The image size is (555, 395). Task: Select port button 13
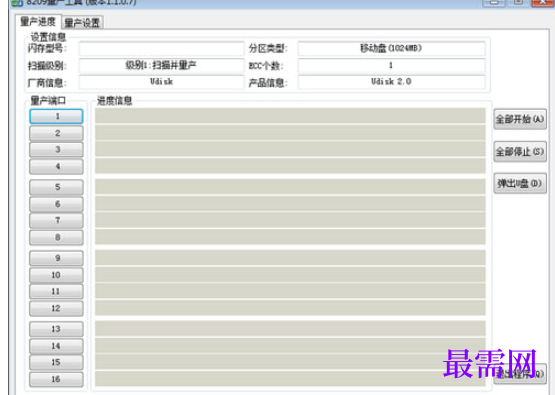click(57, 329)
